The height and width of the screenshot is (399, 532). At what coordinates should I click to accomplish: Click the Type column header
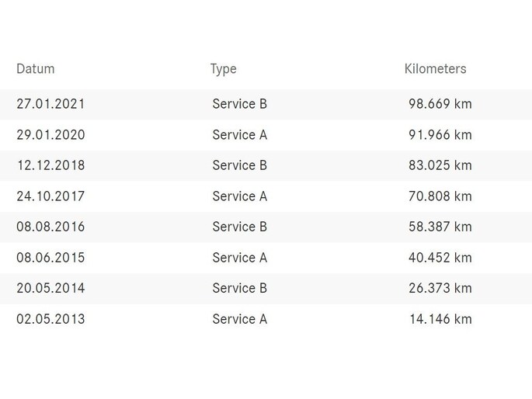223,69
